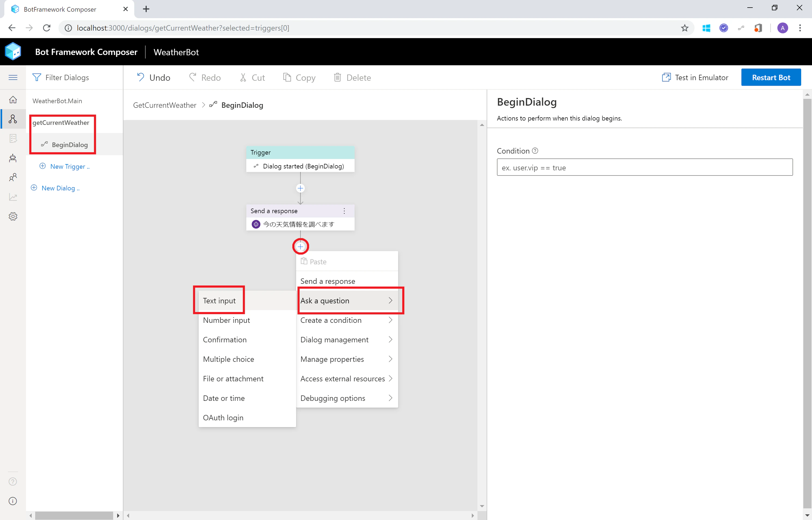
Task: Click the Restart Bot button
Action: [x=771, y=77]
